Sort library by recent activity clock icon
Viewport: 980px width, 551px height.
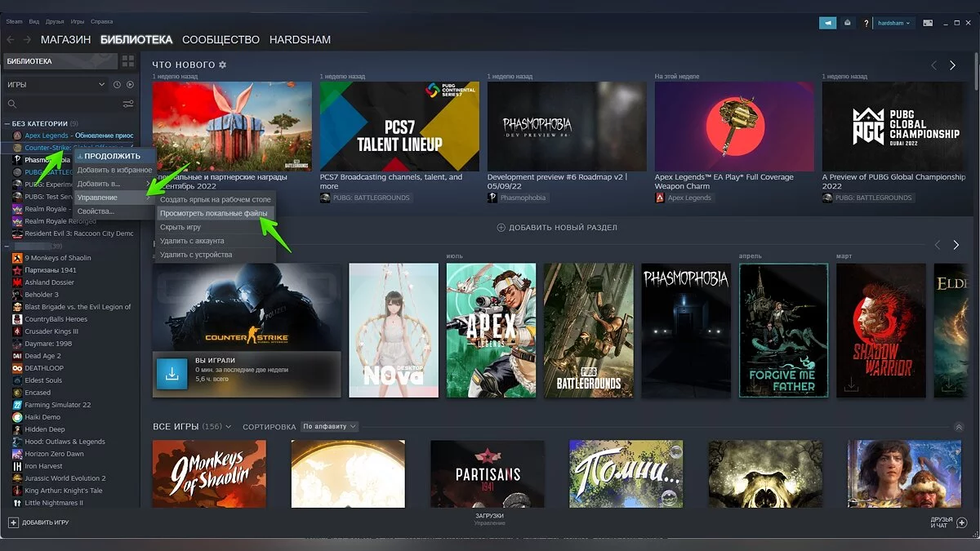(117, 84)
